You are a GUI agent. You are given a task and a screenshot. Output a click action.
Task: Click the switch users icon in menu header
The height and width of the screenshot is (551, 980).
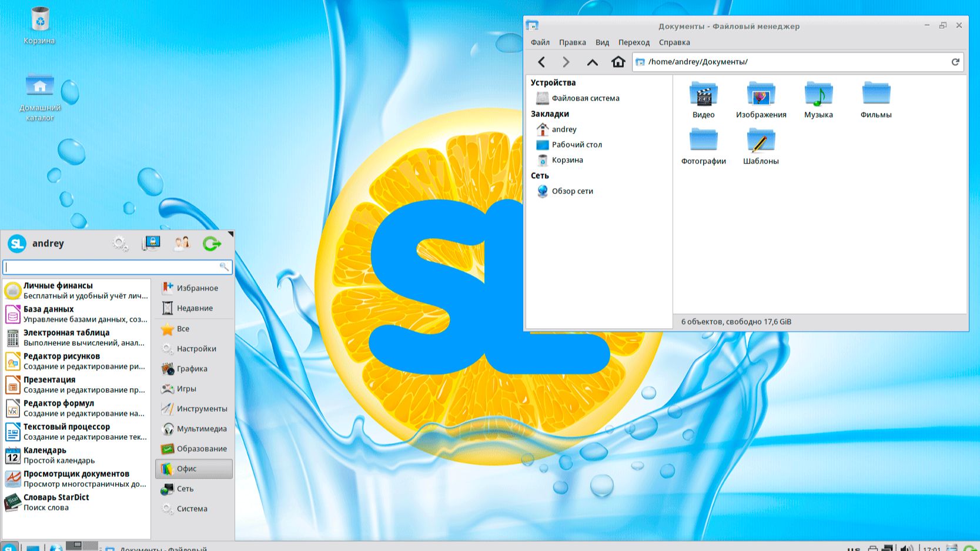(x=182, y=243)
